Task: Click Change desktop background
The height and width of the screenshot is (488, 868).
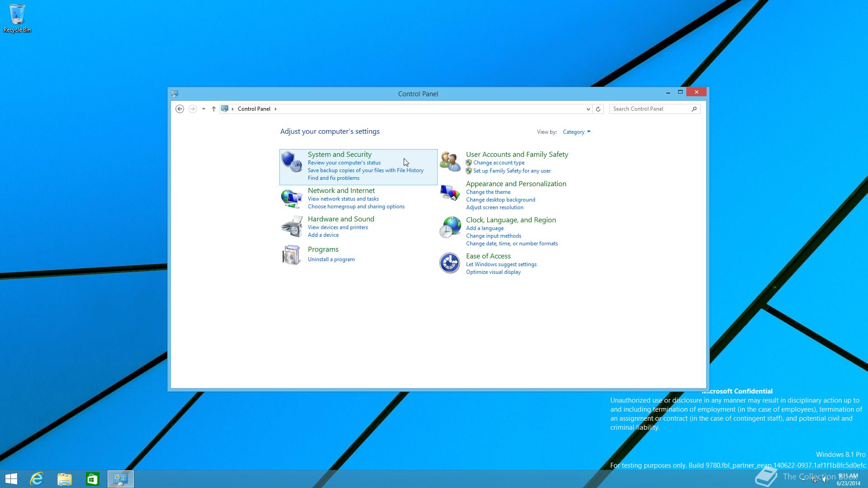Action: (x=500, y=200)
